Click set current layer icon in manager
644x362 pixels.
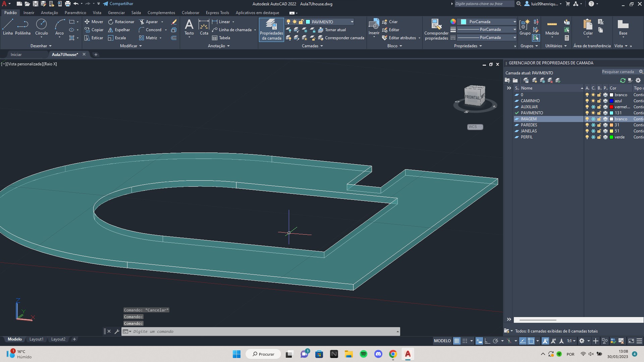(558, 80)
